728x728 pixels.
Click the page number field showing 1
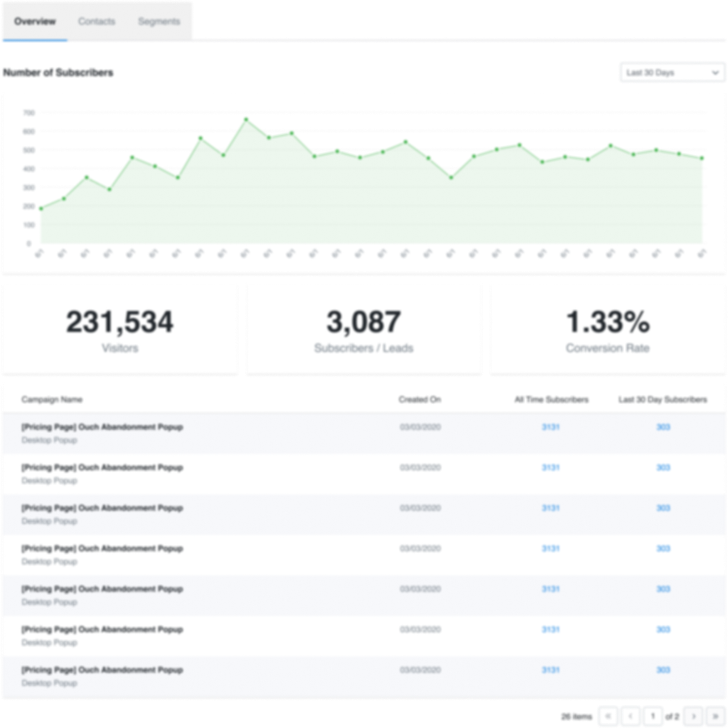click(653, 716)
